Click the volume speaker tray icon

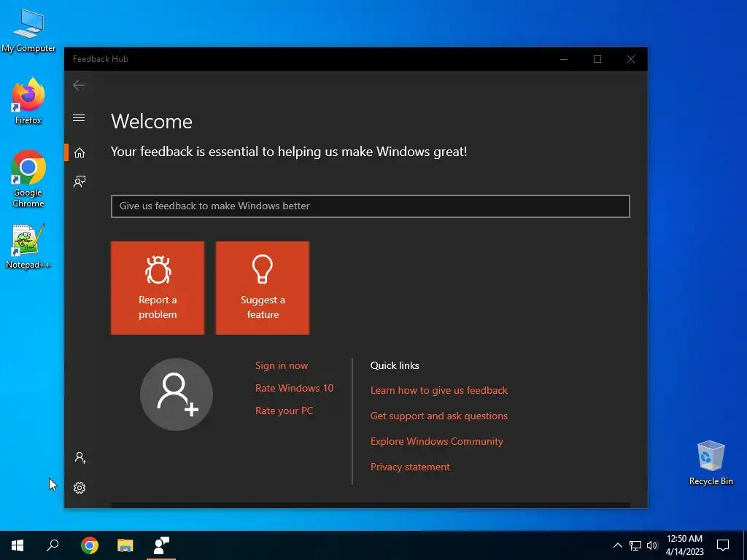[x=652, y=545]
